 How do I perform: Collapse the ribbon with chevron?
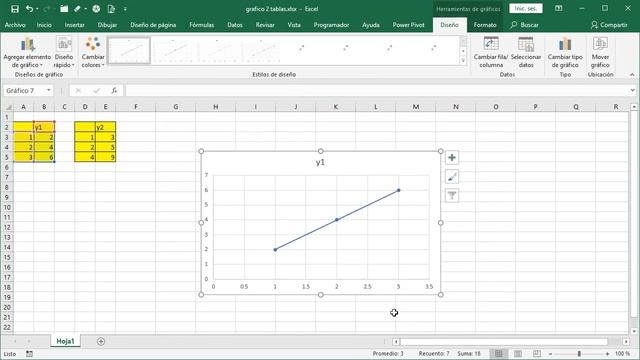pos(632,75)
